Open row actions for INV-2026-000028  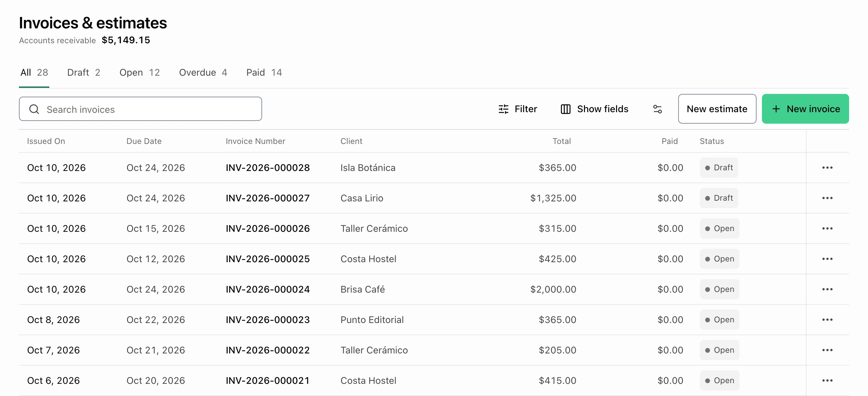point(827,168)
